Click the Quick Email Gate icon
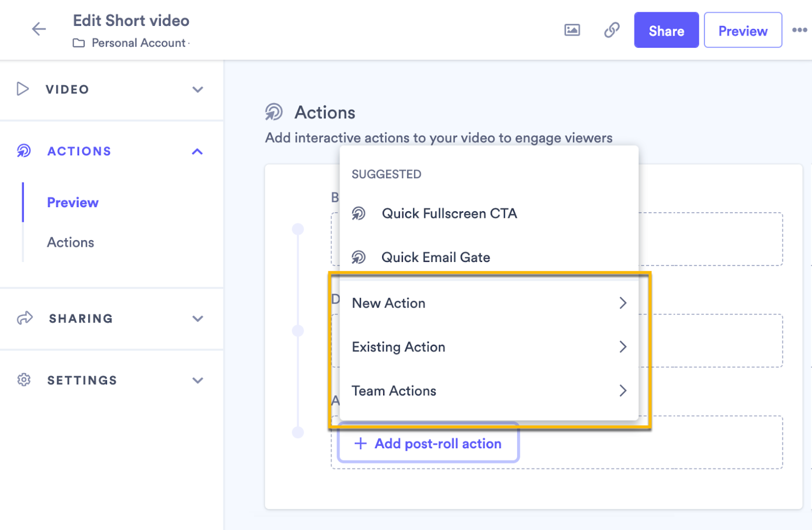812x530 pixels. click(359, 257)
